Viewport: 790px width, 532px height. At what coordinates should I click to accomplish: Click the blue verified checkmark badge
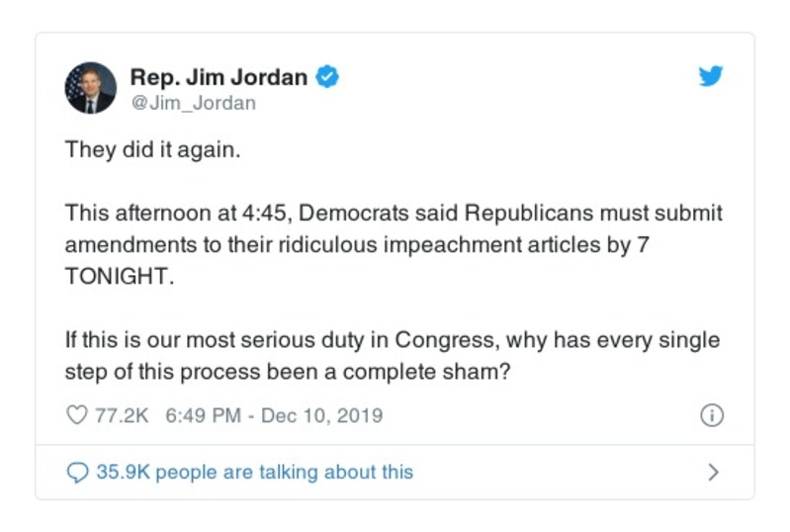[327, 77]
